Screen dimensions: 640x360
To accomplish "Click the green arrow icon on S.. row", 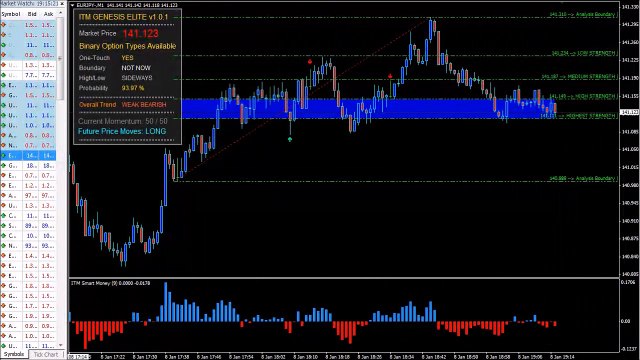I will coord(4,226).
